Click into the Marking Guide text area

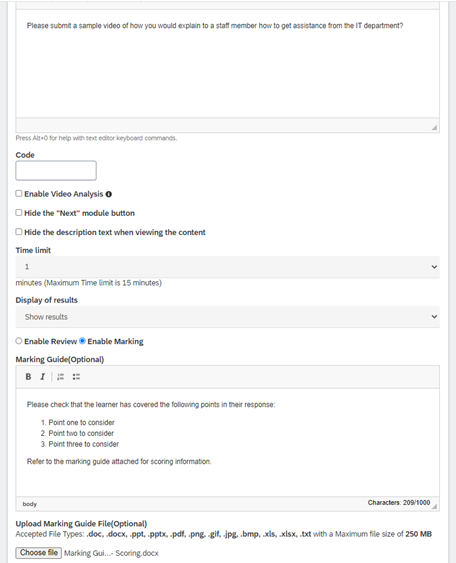click(227, 442)
